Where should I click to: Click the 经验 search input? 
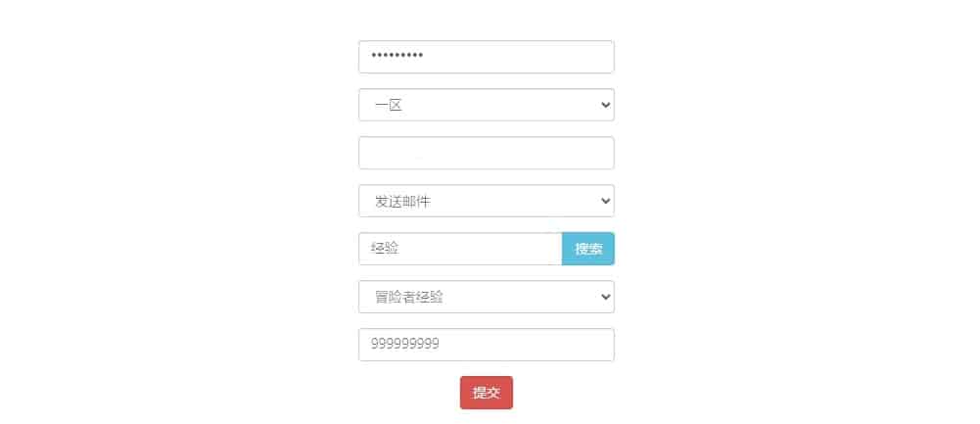(460, 249)
